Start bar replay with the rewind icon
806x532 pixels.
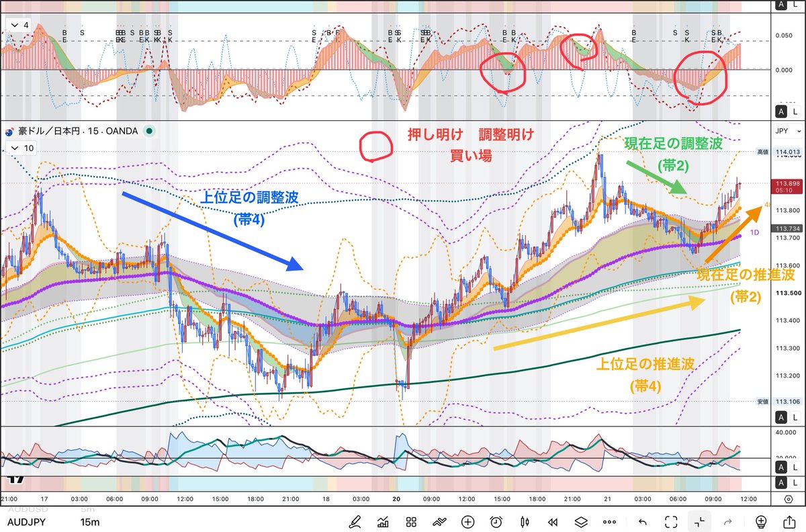point(553,521)
